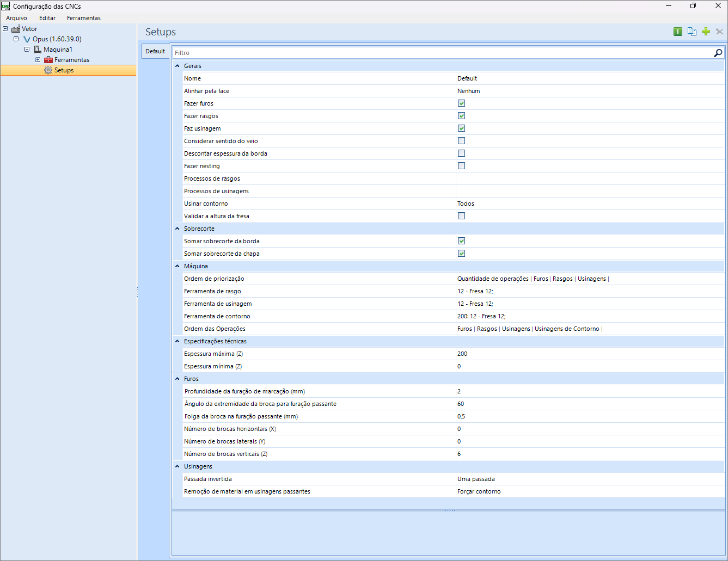The image size is (728, 561).
Task: Click the red toolbox Ferramentas icon
Action: coord(48,60)
